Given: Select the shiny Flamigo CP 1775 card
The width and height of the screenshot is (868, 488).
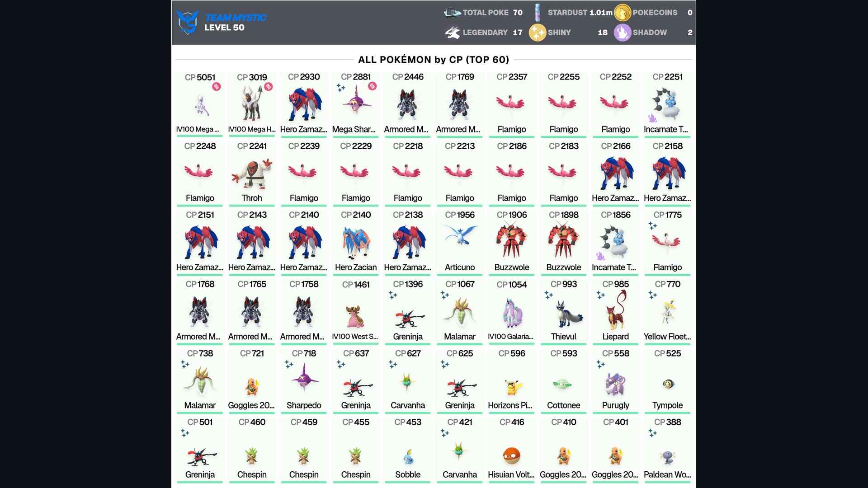Looking at the screenshot, I should (668, 243).
